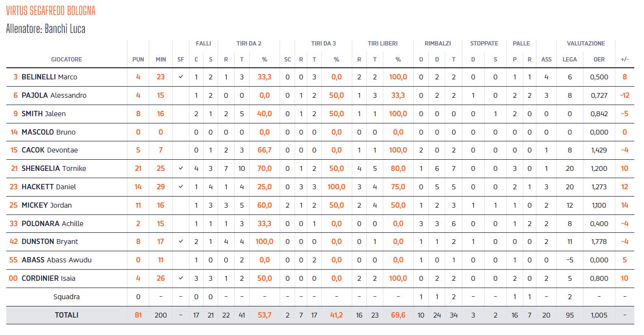Sort by the OER column header
The height and width of the screenshot is (335, 644).
coord(599,60)
